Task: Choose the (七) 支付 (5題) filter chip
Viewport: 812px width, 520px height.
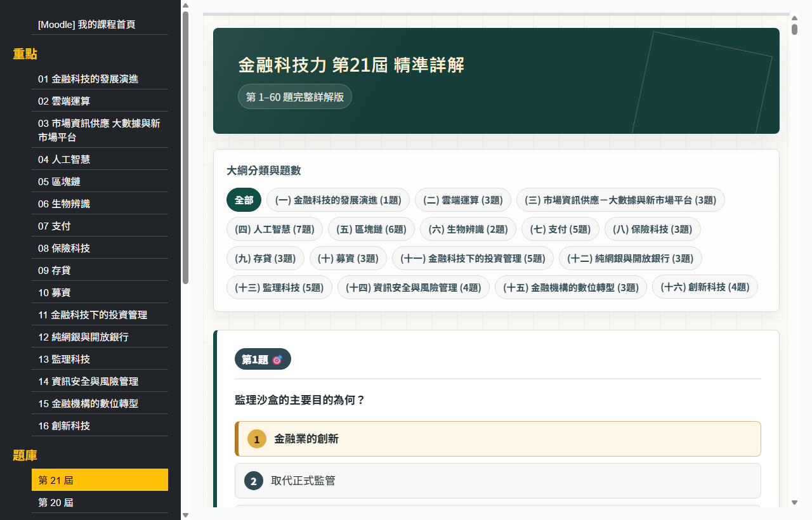Action: point(560,229)
